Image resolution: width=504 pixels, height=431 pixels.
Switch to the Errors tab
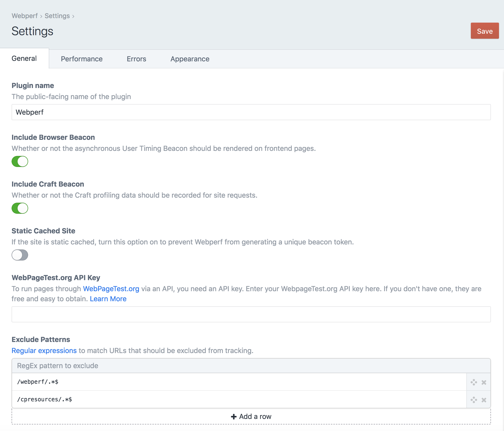tap(136, 59)
